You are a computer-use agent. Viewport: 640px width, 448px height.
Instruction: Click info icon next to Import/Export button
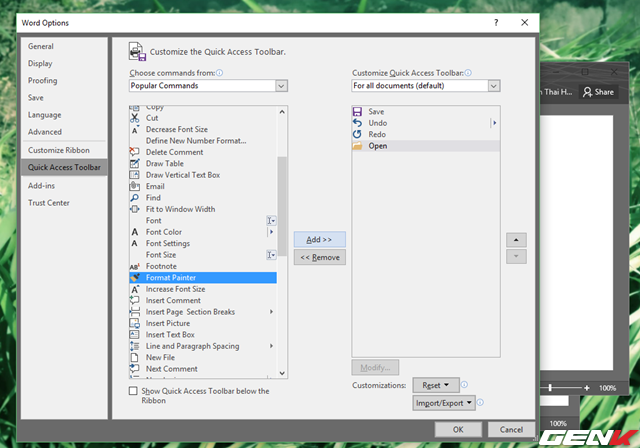[x=480, y=403]
